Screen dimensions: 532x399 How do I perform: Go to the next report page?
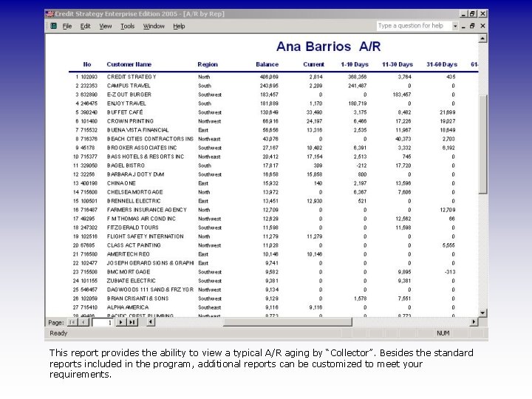(x=120, y=322)
